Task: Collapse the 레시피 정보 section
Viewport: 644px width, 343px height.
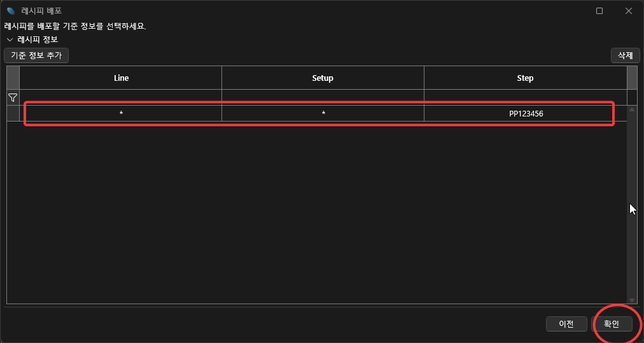Action: tap(10, 39)
